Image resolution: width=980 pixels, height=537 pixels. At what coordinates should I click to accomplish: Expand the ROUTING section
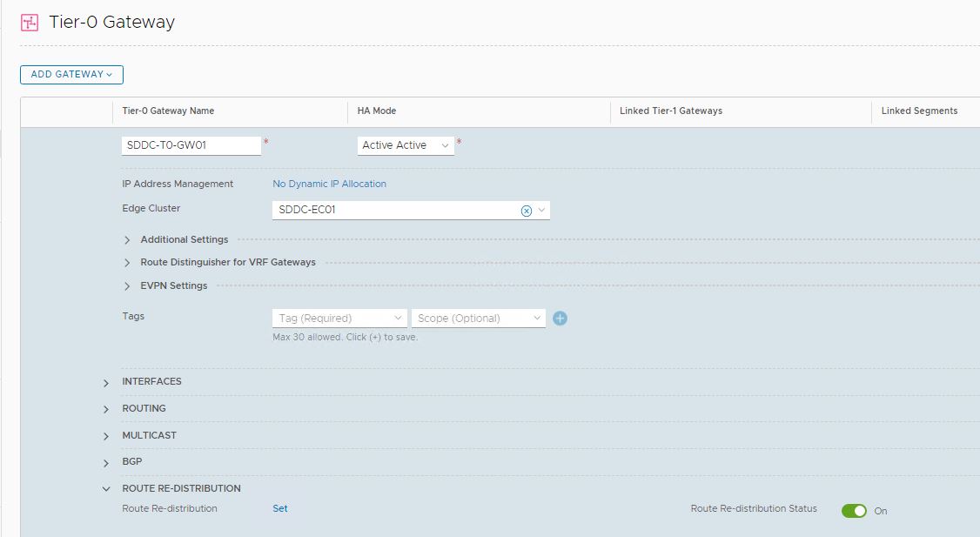click(106, 409)
